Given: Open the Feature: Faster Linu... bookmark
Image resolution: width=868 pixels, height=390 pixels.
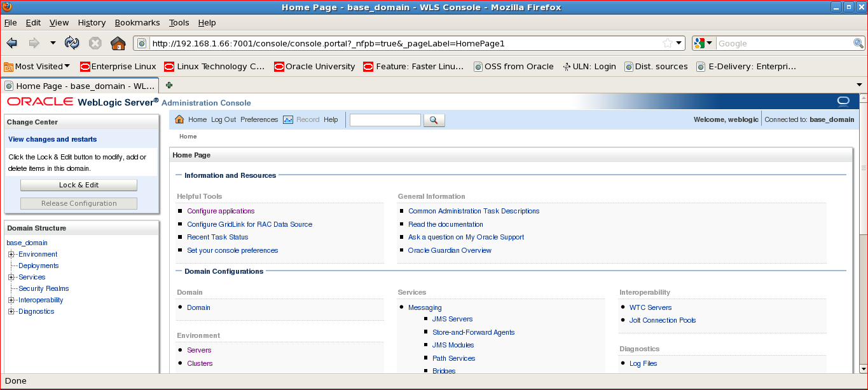Looking at the screenshot, I should point(414,66).
